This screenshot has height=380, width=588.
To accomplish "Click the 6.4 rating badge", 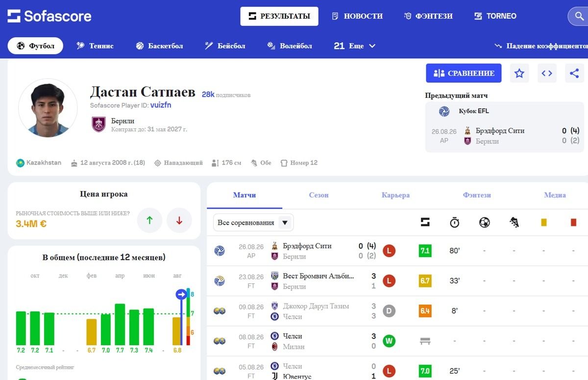I will pyautogui.click(x=425, y=311).
